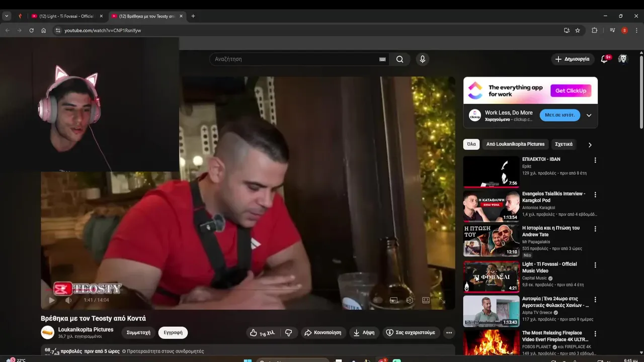Switch to theater mode
Viewport: 644px width, 362px height.
pyautogui.click(x=426, y=300)
